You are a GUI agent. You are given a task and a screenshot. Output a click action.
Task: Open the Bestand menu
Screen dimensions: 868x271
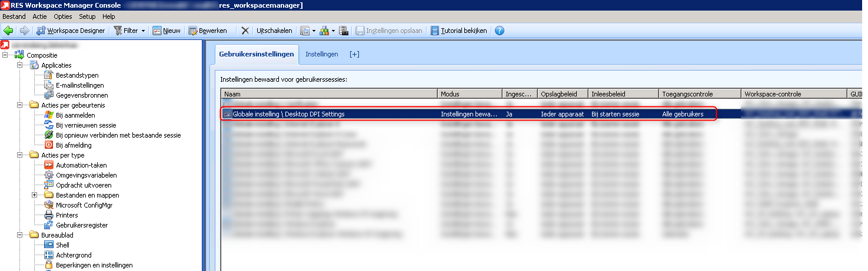(14, 16)
